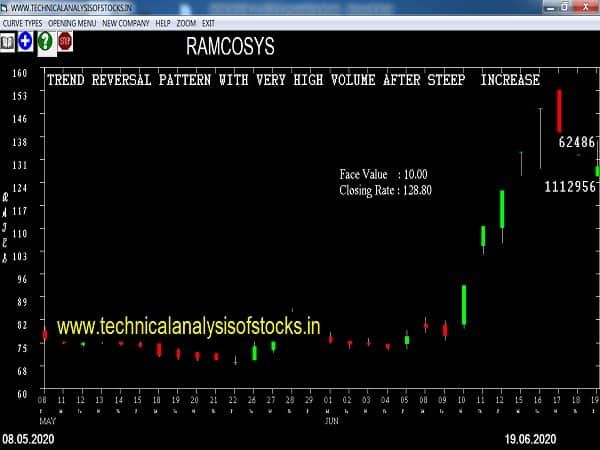
Task: Click the RAMCOSYS company title
Action: click(x=230, y=46)
